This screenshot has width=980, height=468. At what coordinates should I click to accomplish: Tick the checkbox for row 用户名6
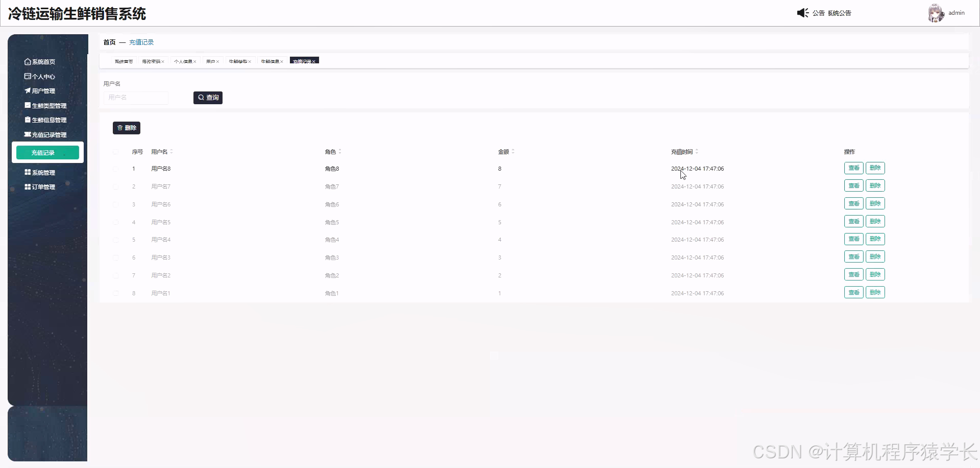(116, 204)
